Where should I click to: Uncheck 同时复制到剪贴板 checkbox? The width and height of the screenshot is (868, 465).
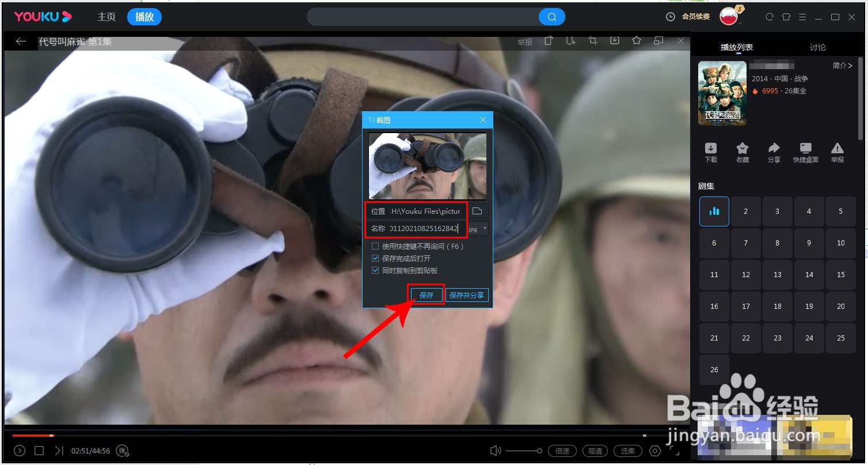coord(375,270)
